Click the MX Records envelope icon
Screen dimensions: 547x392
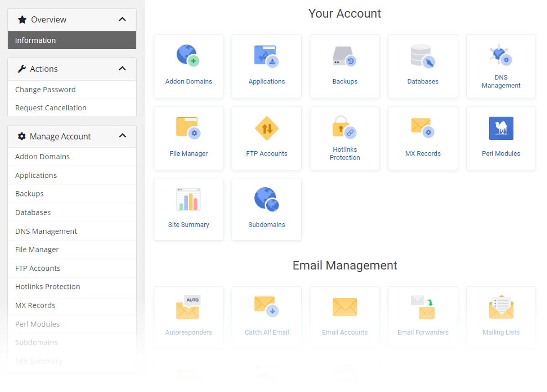coord(423,128)
